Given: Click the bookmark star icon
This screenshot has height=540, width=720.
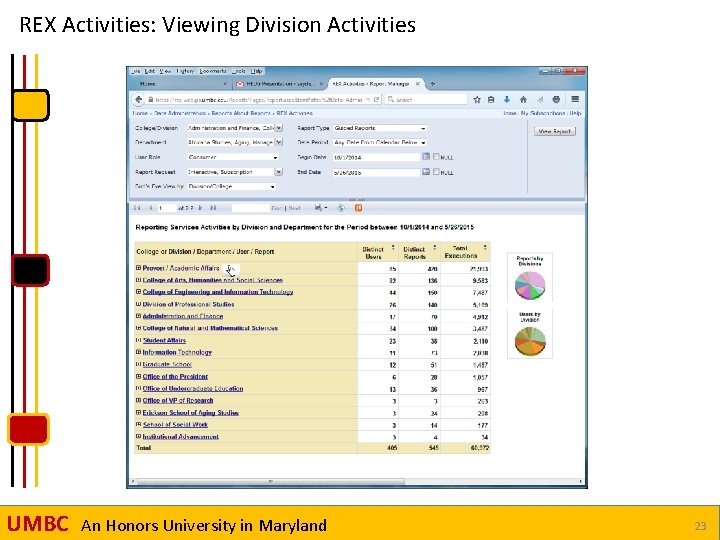Looking at the screenshot, I should 477,99.
